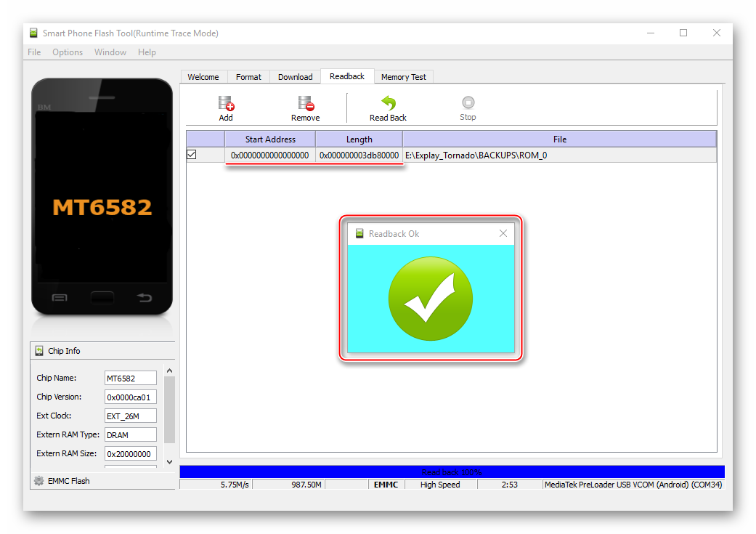Click the EMMC Flash gear icon
The height and width of the screenshot is (534, 756).
(x=39, y=480)
